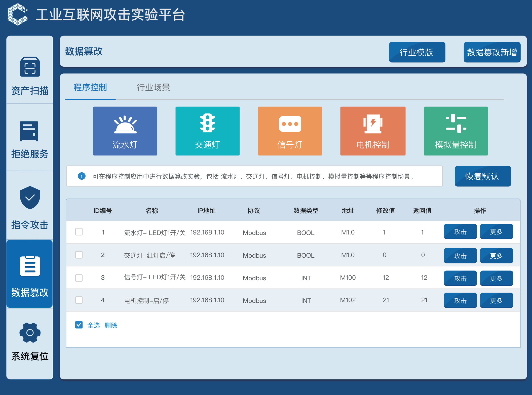
Task: Select the 程序控制 tab
Action: pos(90,88)
